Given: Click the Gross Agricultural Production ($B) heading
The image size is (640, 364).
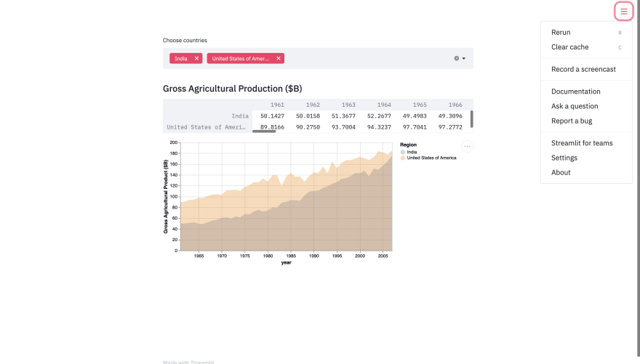Looking at the screenshot, I should click(232, 89).
